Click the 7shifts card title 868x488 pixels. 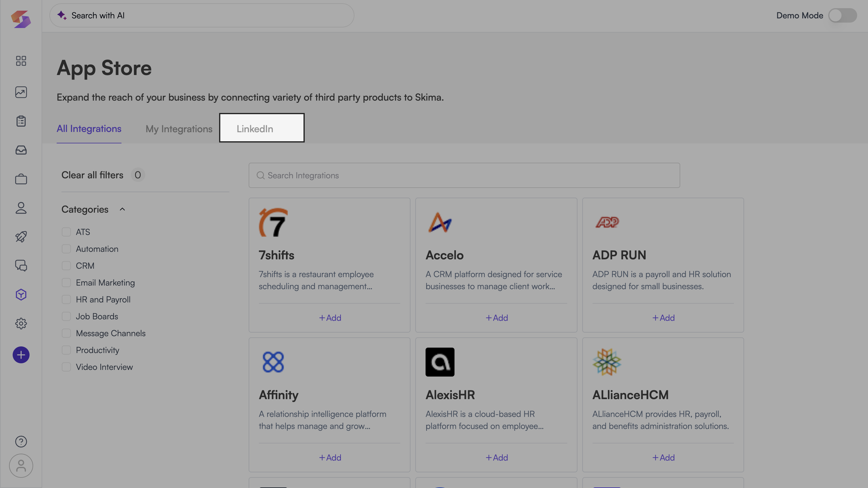coord(277,255)
